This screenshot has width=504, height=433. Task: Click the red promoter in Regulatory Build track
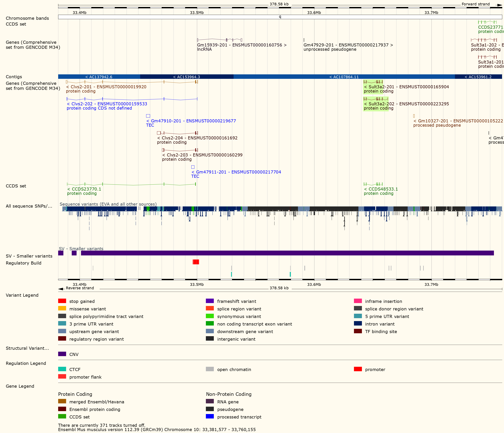pyautogui.click(x=196, y=262)
